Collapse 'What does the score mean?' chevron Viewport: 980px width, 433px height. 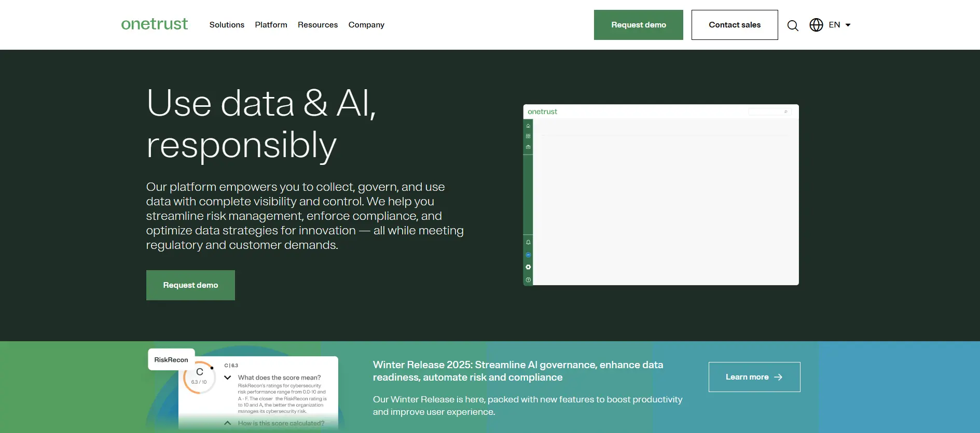click(227, 378)
